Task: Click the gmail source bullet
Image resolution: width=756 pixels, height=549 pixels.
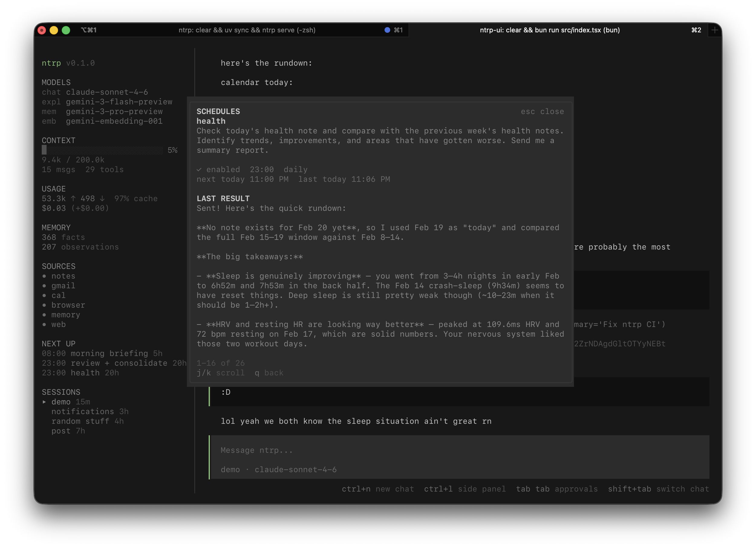Action: coord(44,286)
